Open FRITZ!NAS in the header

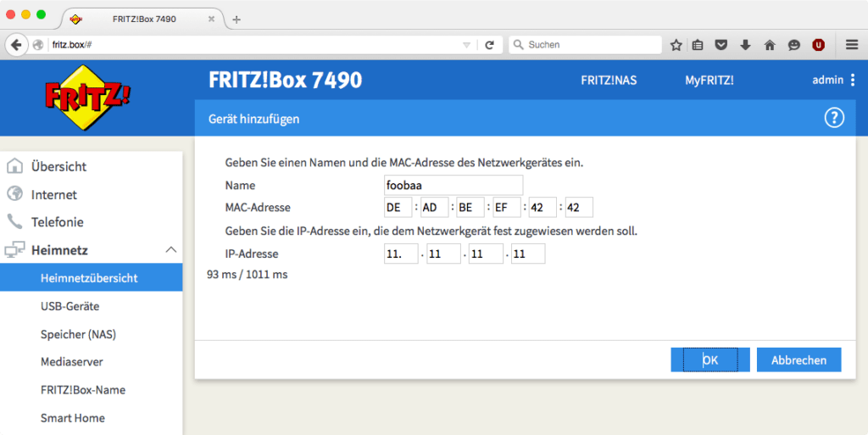[x=609, y=81]
